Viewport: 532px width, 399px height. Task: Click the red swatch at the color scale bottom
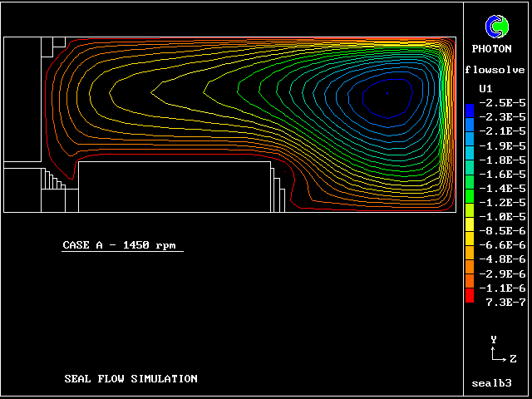coord(470,296)
